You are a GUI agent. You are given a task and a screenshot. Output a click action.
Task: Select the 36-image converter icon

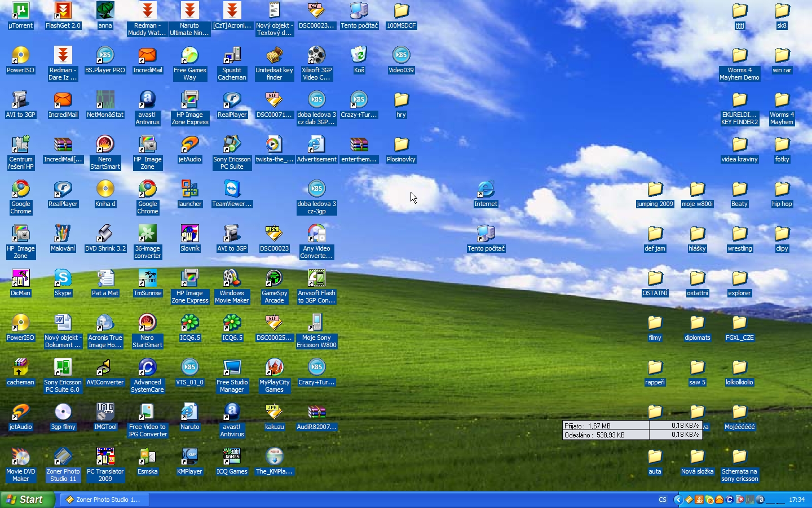coord(148,242)
